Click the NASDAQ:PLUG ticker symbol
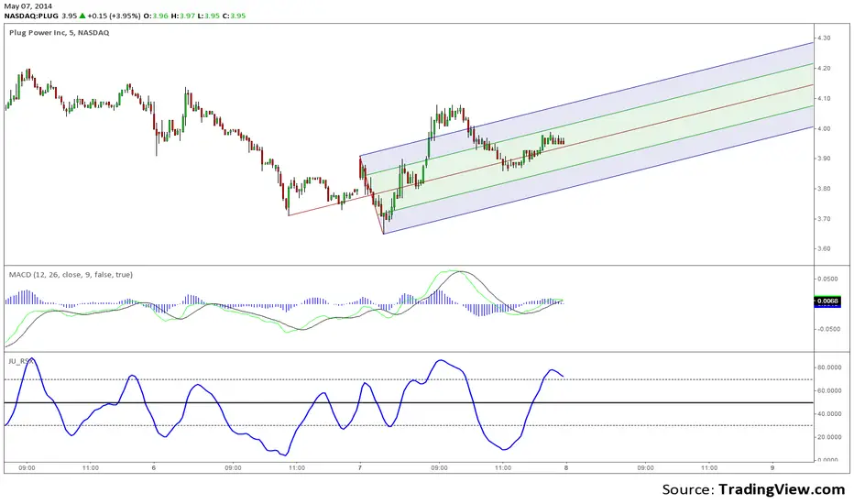Image resolution: width=854 pixels, height=504 pixels. 31,16
